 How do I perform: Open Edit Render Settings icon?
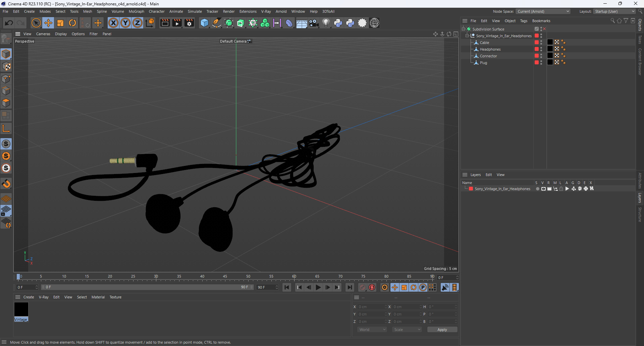click(x=190, y=23)
